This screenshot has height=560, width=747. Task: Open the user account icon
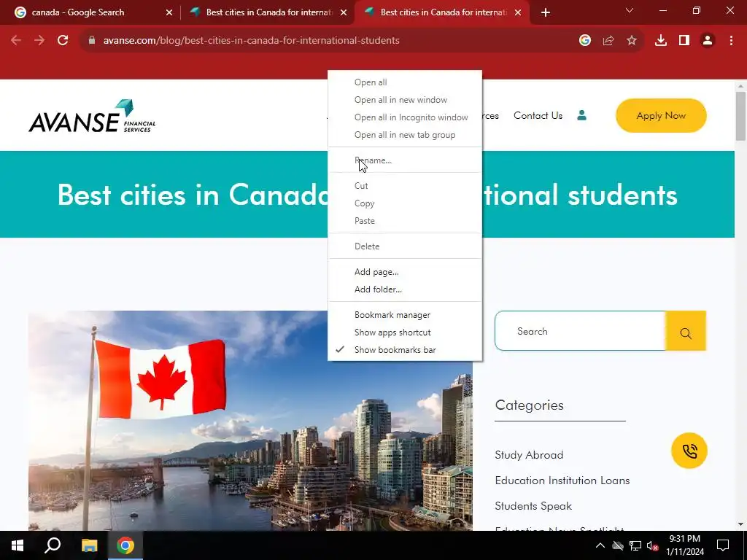[x=581, y=115]
